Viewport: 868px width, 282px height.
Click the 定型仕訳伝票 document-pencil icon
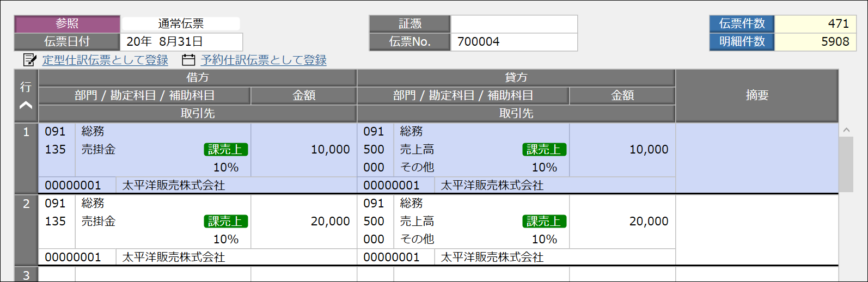click(30, 60)
